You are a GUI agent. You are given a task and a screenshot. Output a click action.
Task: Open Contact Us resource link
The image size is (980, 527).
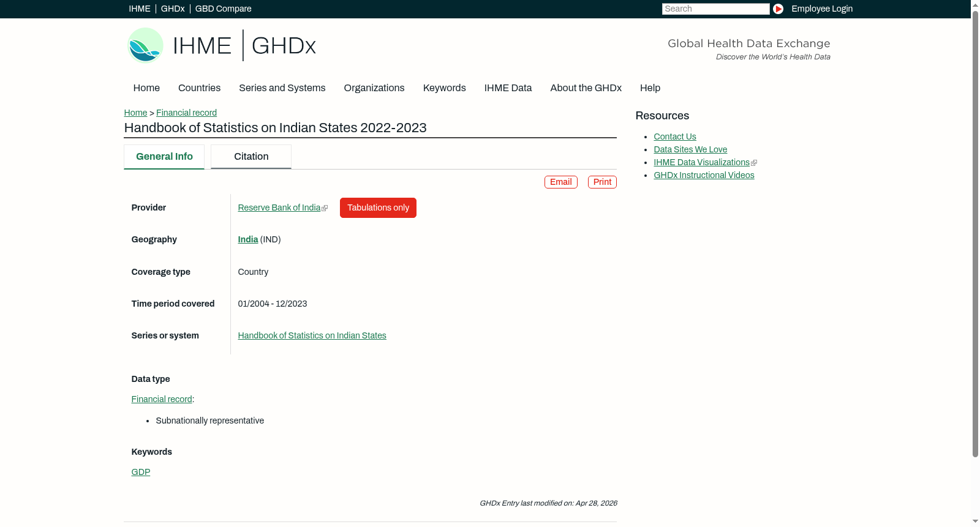675,136
